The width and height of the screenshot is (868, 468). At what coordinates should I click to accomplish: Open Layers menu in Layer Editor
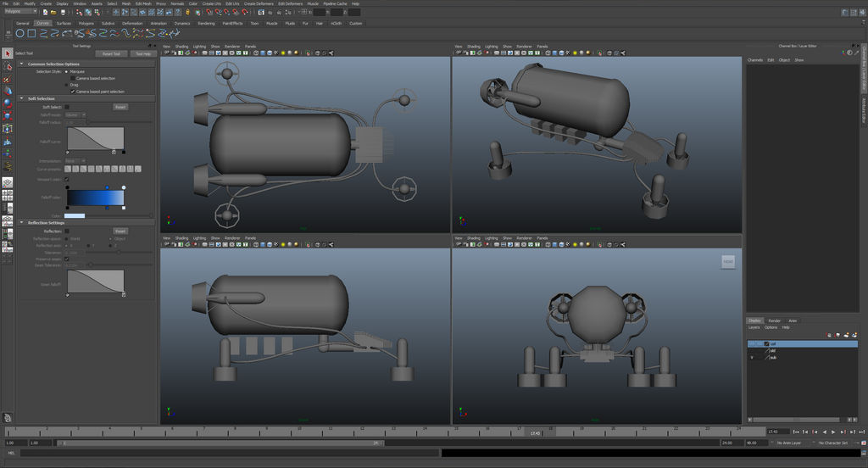tap(754, 327)
